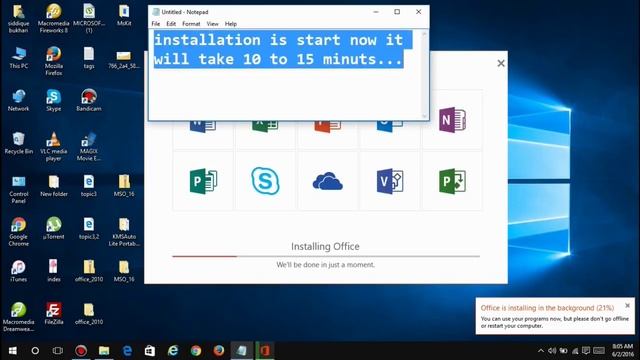
Task: Click the volume speaker icon in system tray
Action: [552, 351]
